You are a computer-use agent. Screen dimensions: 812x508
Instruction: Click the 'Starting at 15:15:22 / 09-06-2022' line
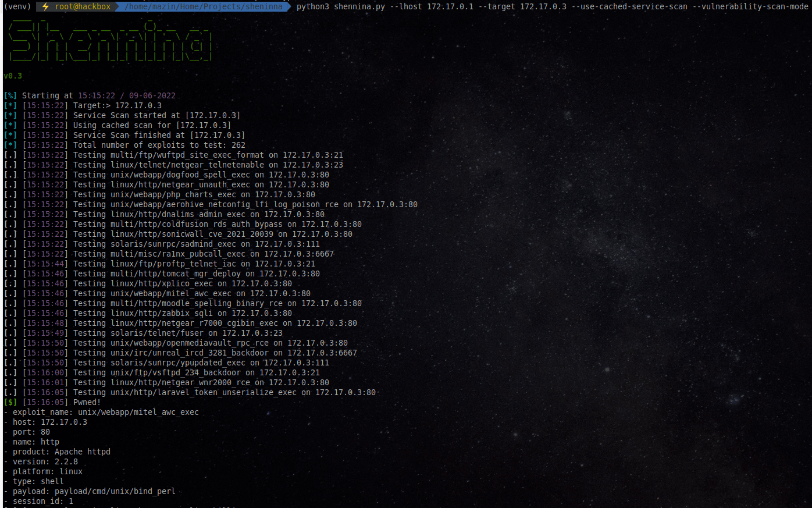[x=90, y=95]
